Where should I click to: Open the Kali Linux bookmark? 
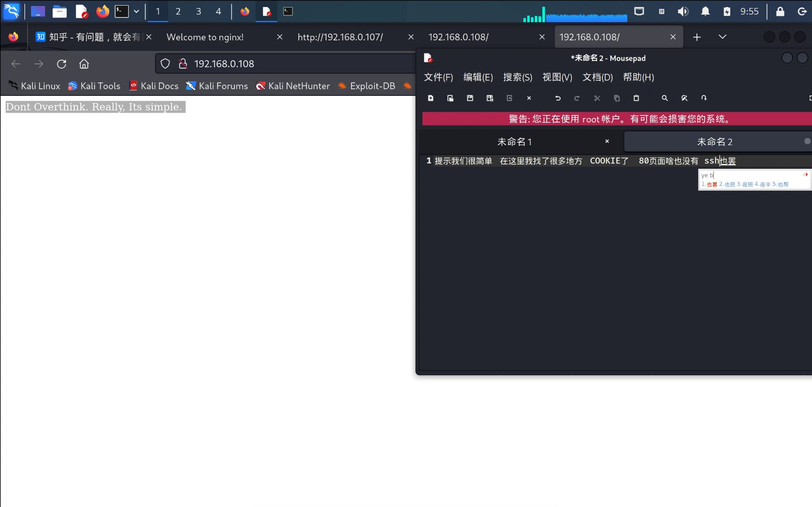34,86
